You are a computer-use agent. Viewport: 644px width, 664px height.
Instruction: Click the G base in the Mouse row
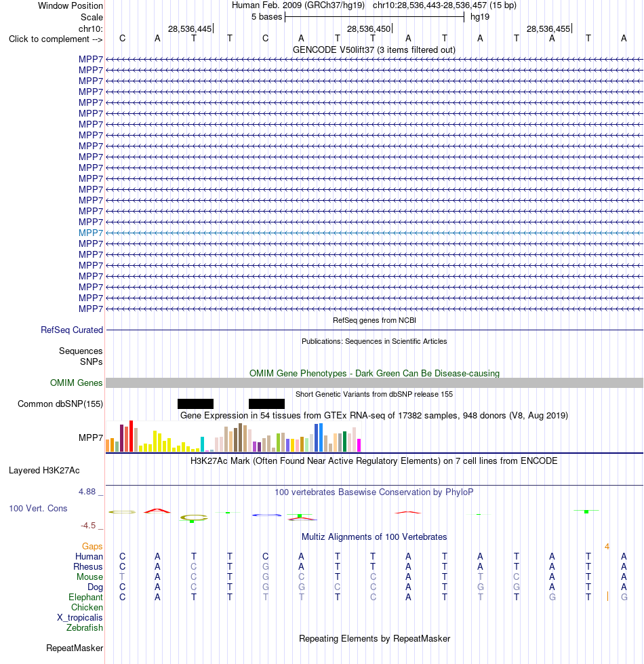(265, 577)
